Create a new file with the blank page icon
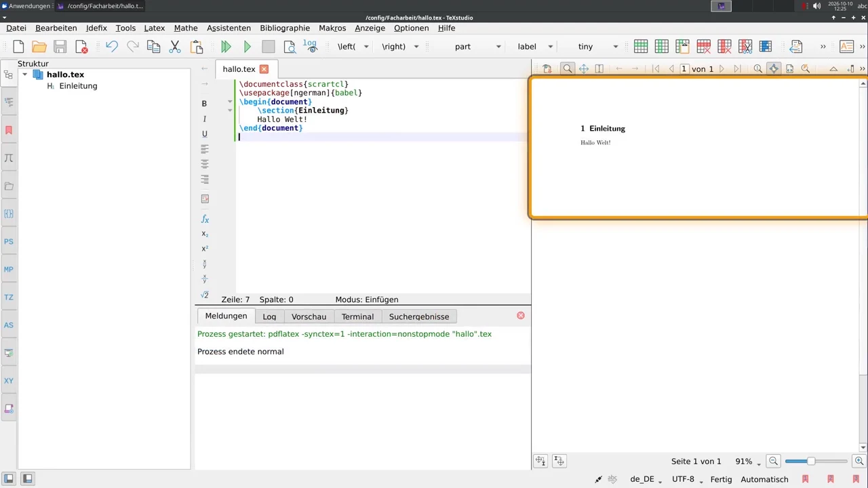This screenshot has height=488, width=868. coord(18,47)
